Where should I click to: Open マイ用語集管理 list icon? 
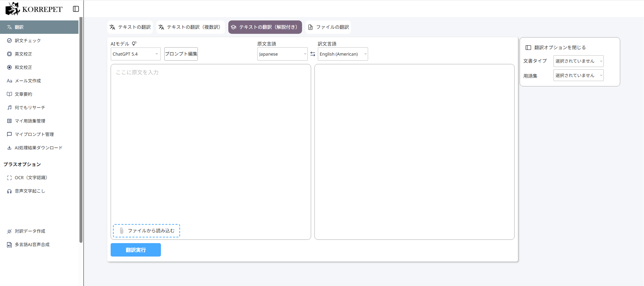click(x=9, y=121)
